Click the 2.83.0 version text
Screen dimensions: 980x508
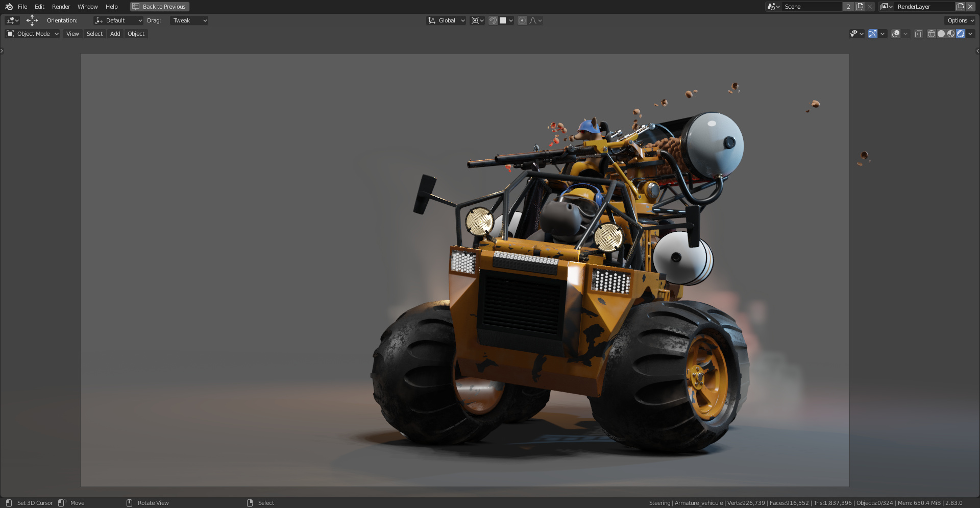coord(953,503)
